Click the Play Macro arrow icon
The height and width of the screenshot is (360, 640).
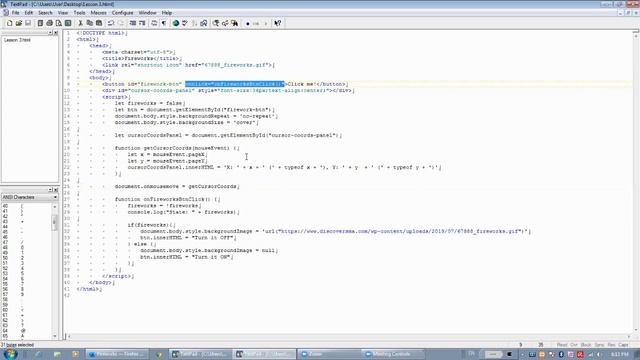[x=265, y=24]
